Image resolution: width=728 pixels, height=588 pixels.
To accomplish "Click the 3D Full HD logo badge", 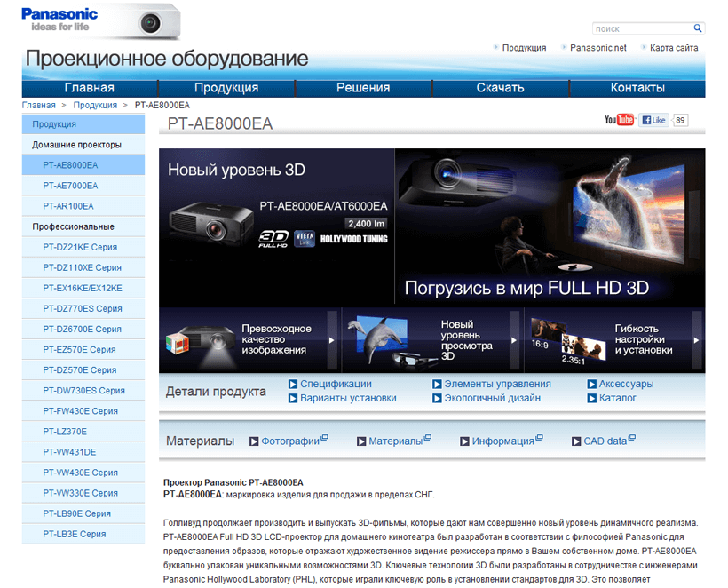I will pos(273,238).
